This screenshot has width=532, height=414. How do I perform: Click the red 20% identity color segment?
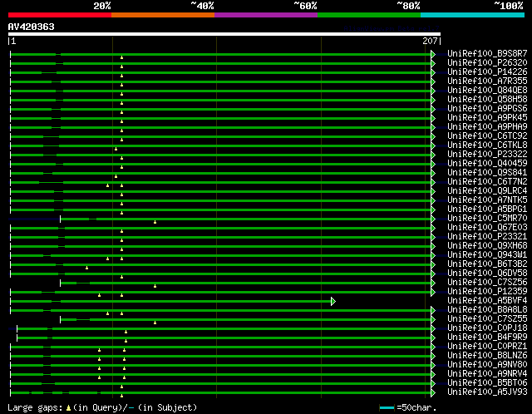tap(59, 15)
